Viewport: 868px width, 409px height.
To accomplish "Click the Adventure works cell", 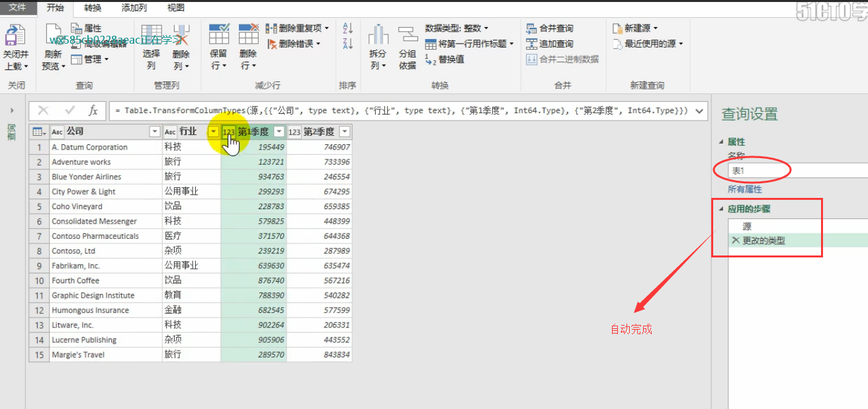I will [x=106, y=162].
